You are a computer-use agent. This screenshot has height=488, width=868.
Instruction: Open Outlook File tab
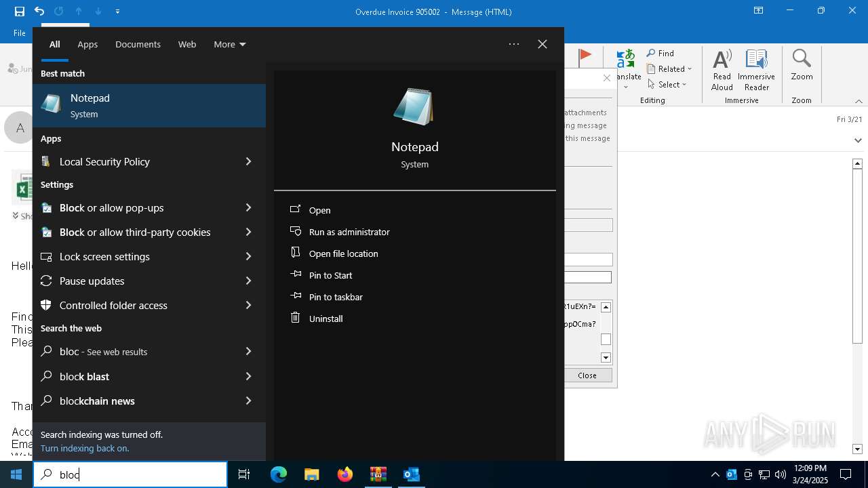point(20,33)
